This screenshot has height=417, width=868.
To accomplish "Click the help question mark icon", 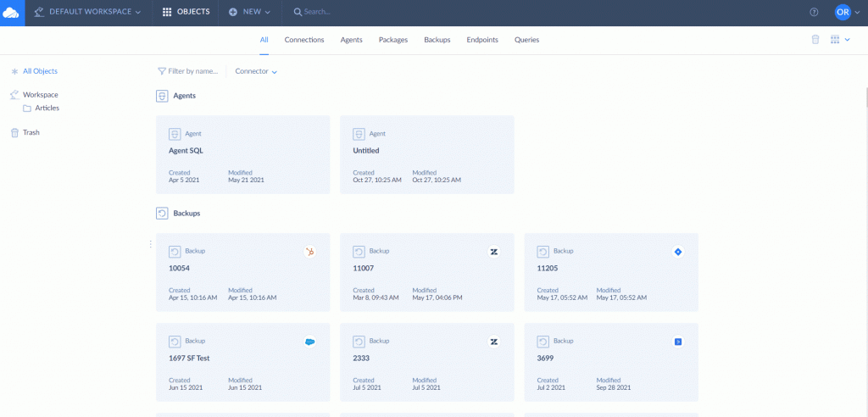I will (x=814, y=13).
